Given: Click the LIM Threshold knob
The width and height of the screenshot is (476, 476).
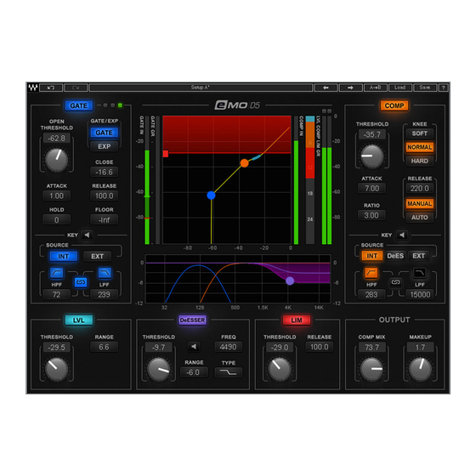Looking at the screenshot, I should click(280, 369).
